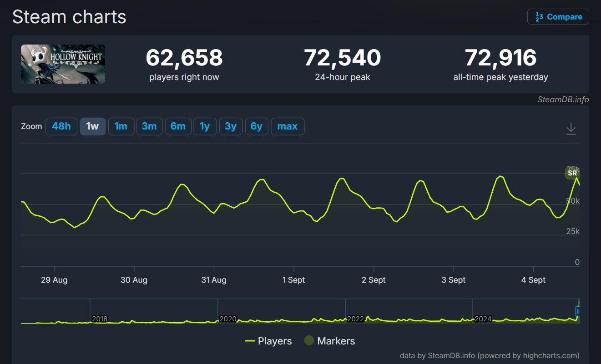Viewport: 601px width, 364px height.
Task: Open the Hollow Knight game thumbnail
Action: 63,64
